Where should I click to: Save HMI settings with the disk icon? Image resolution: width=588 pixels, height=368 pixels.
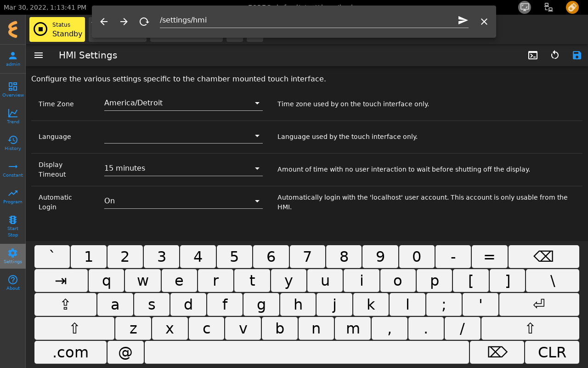coord(577,55)
